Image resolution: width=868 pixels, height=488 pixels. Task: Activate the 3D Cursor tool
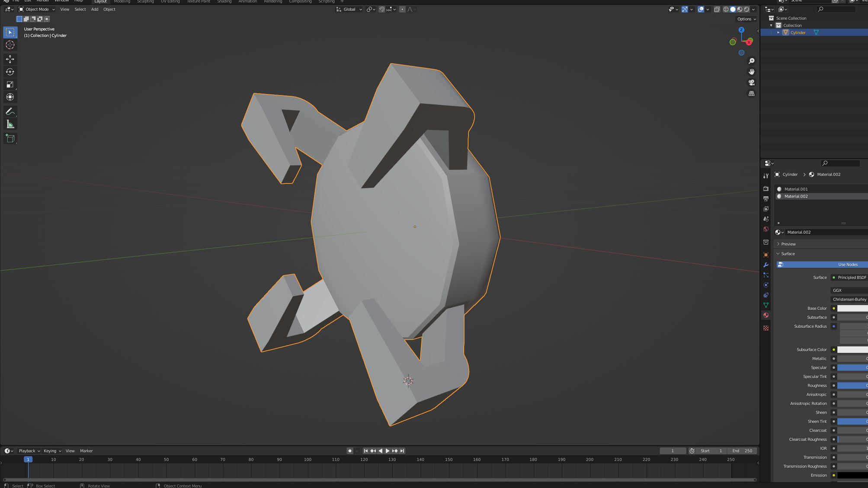[x=10, y=45]
